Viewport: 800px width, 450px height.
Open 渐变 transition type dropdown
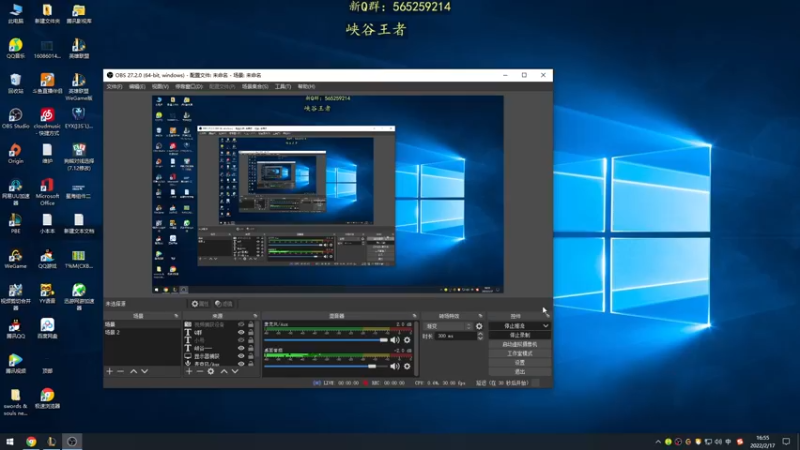tap(448, 326)
